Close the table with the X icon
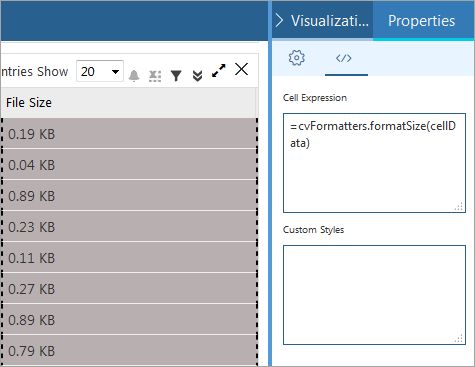The image size is (475, 367). pos(241,69)
